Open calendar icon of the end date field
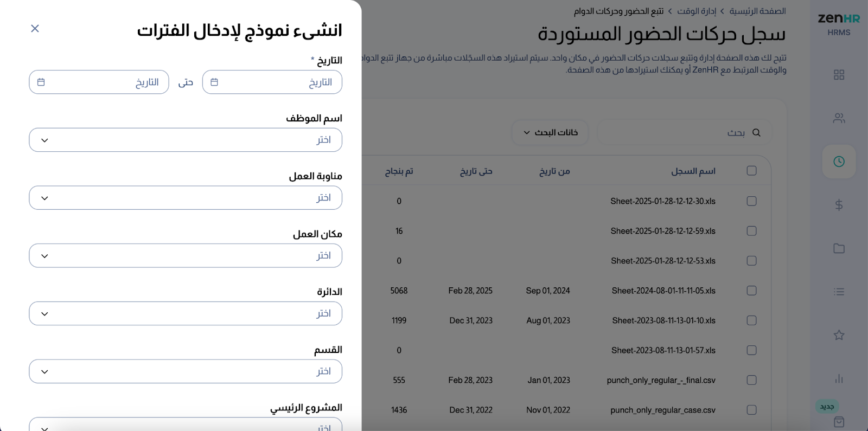868x431 pixels. click(x=41, y=82)
